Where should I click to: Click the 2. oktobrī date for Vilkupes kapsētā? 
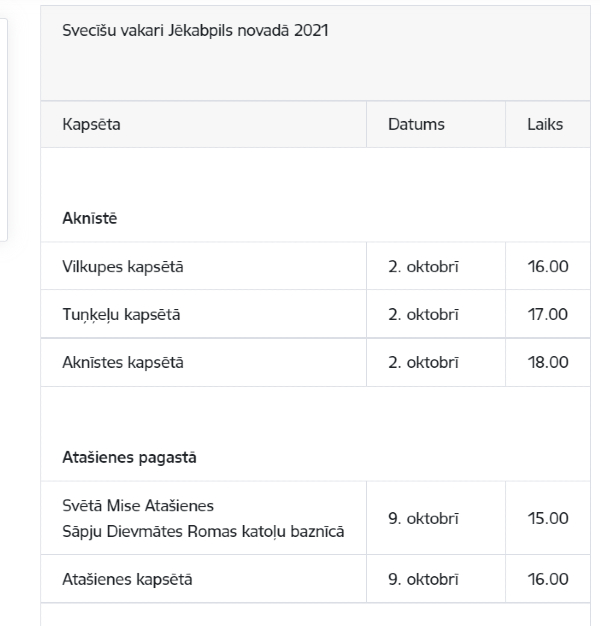pos(424,267)
